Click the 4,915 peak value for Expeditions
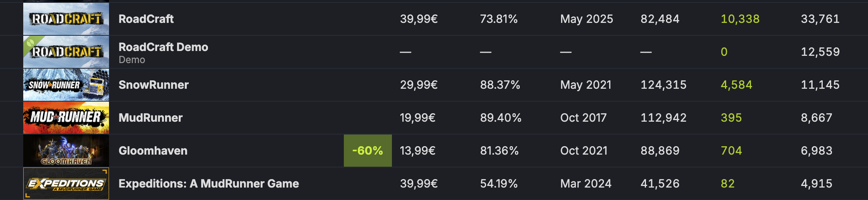 (x=817, y=184)
